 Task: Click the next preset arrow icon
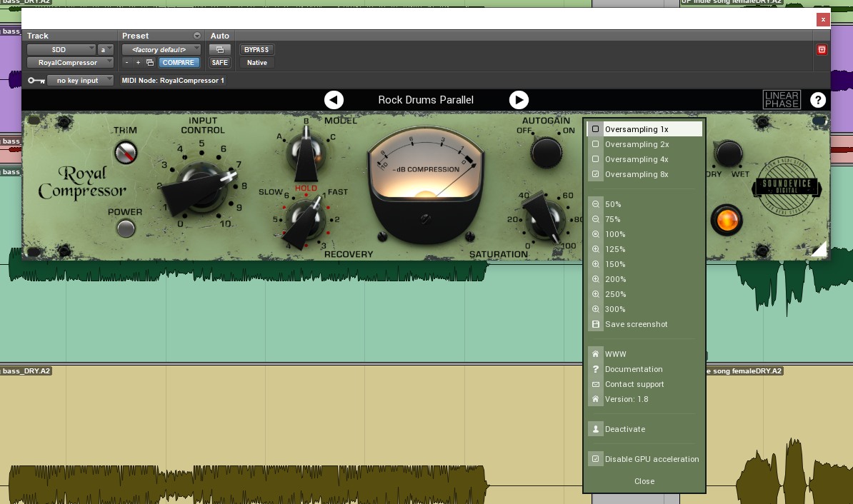point(519,100)
